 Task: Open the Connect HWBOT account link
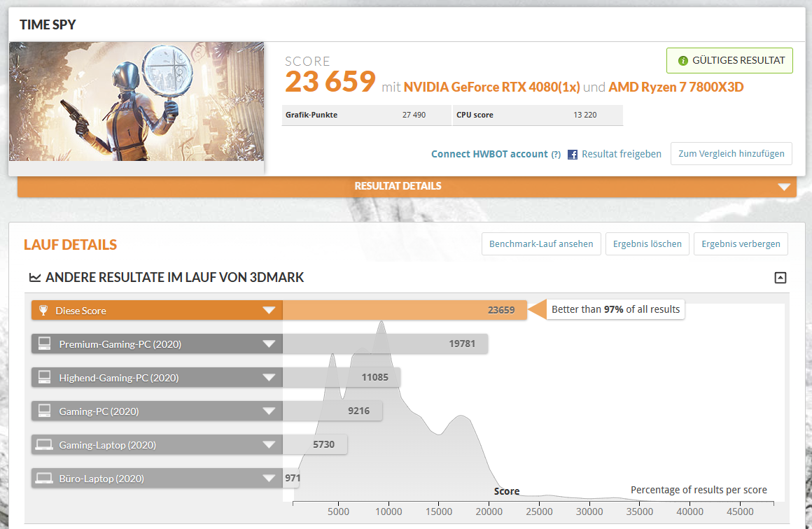489,154
